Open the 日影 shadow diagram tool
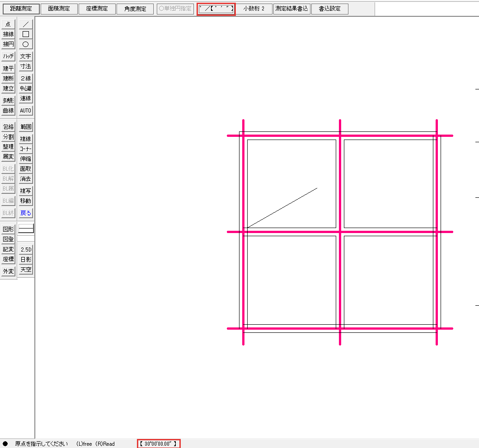 [x=26, y=260]
